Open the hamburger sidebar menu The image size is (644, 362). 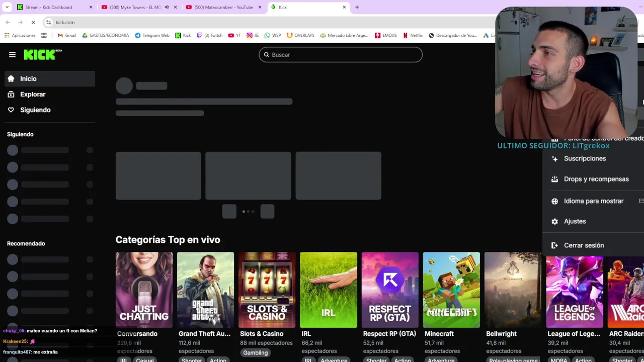(x=12, y=55)
